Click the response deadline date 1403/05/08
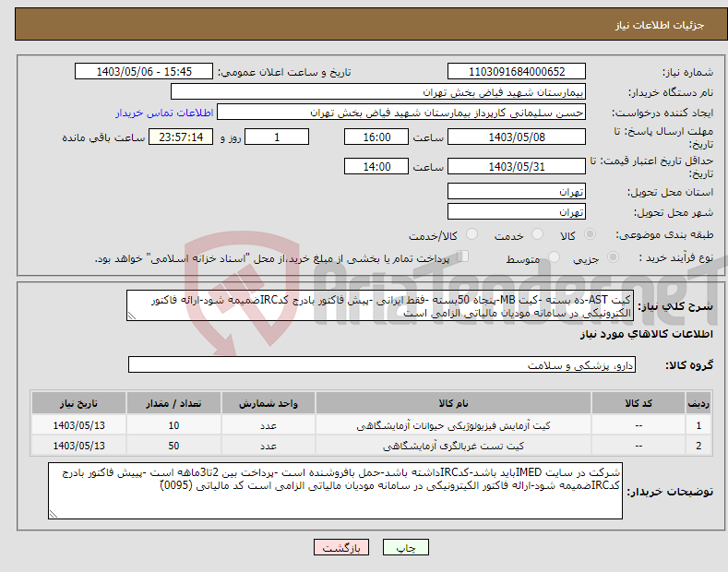 tap(517, 137)
